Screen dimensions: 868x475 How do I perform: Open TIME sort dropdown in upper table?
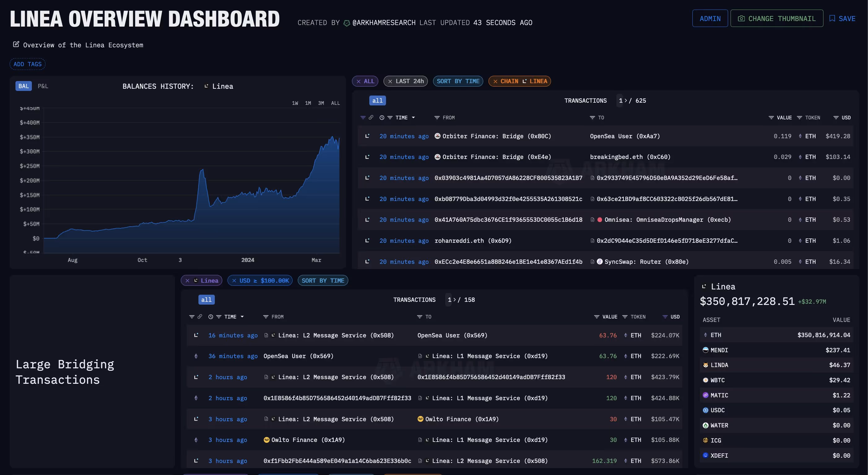click(x=414, y=118)
